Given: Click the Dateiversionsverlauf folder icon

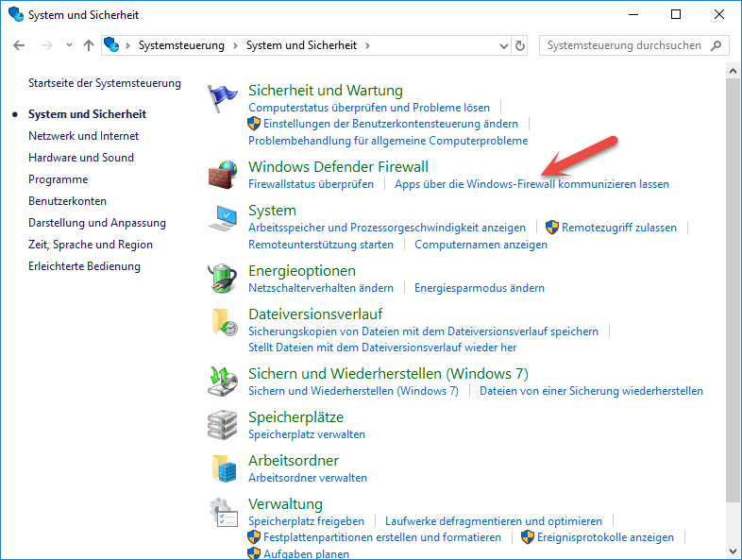Looking at the screenshot, I should click(224, 322).
